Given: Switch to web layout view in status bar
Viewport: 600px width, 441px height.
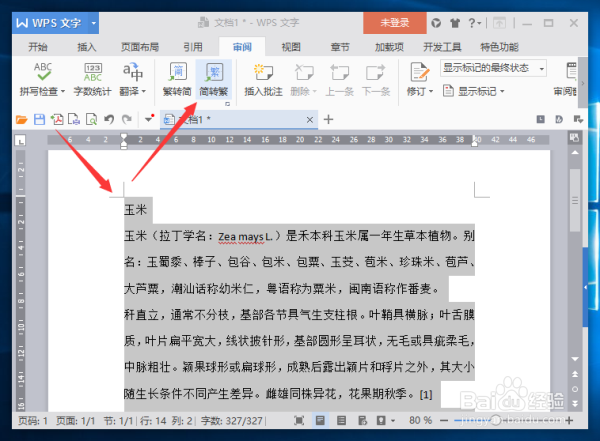Looking at the screenshot, I should (362, 421).
